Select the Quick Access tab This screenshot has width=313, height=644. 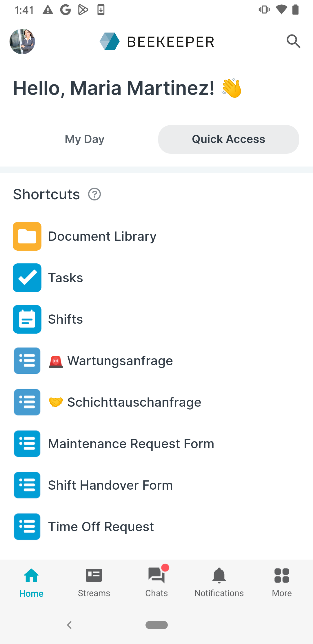tap(228, 139)
